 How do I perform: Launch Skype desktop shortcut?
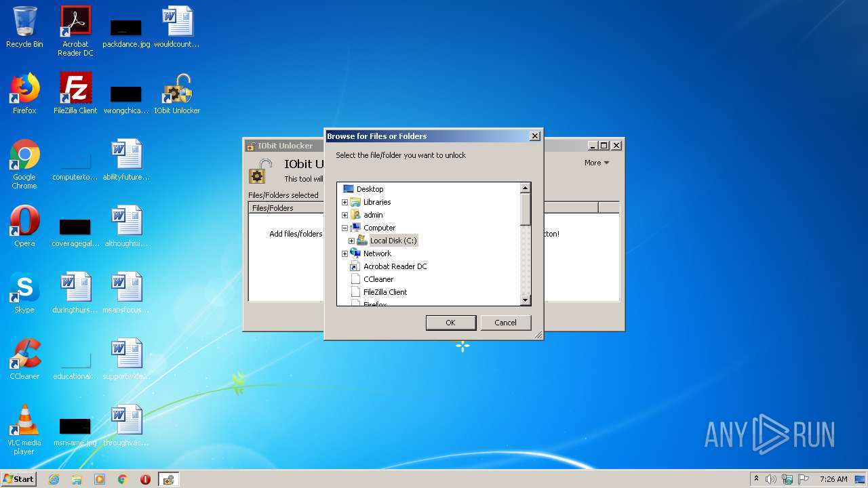point(24,293)
